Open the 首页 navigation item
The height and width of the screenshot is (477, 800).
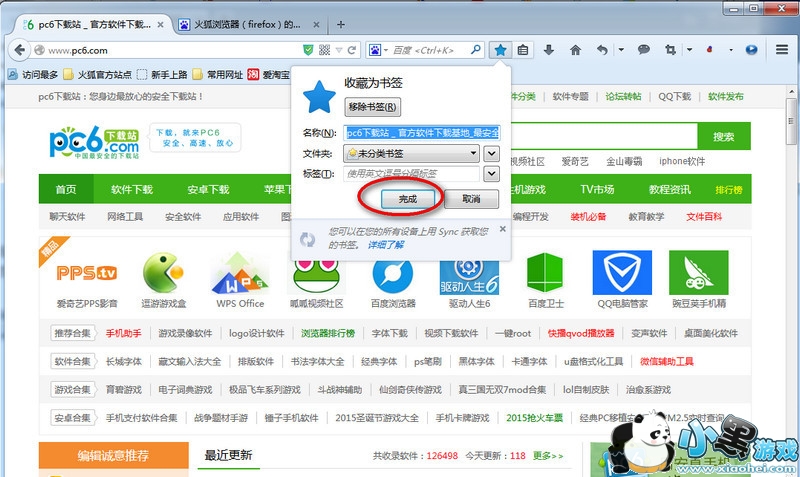(x=66, y=189)
